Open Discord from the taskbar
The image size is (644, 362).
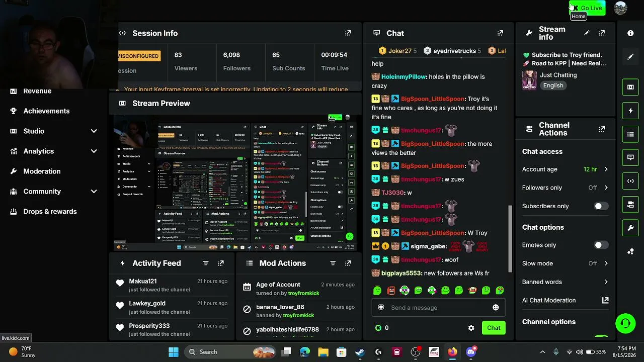pos(471,352)
